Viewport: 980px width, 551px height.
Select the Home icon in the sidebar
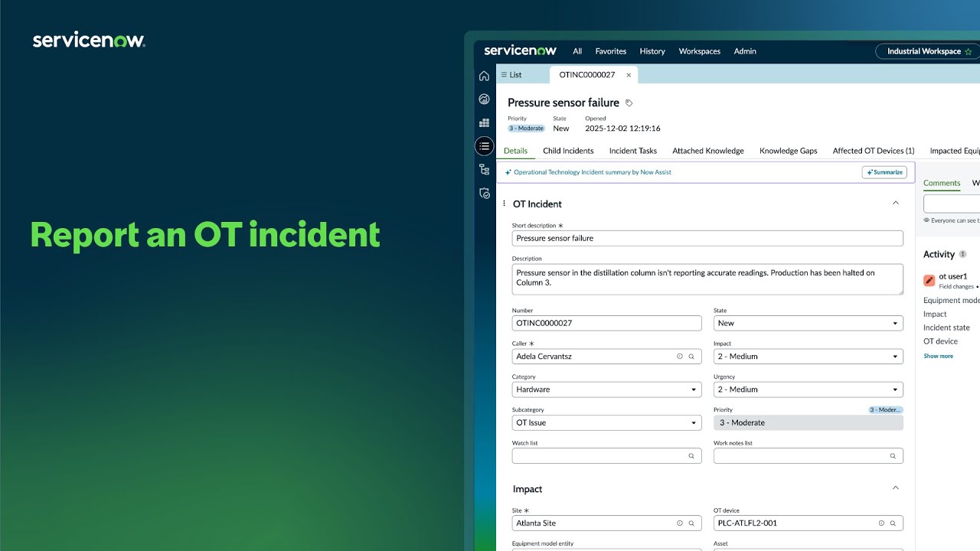pos(484,75)
